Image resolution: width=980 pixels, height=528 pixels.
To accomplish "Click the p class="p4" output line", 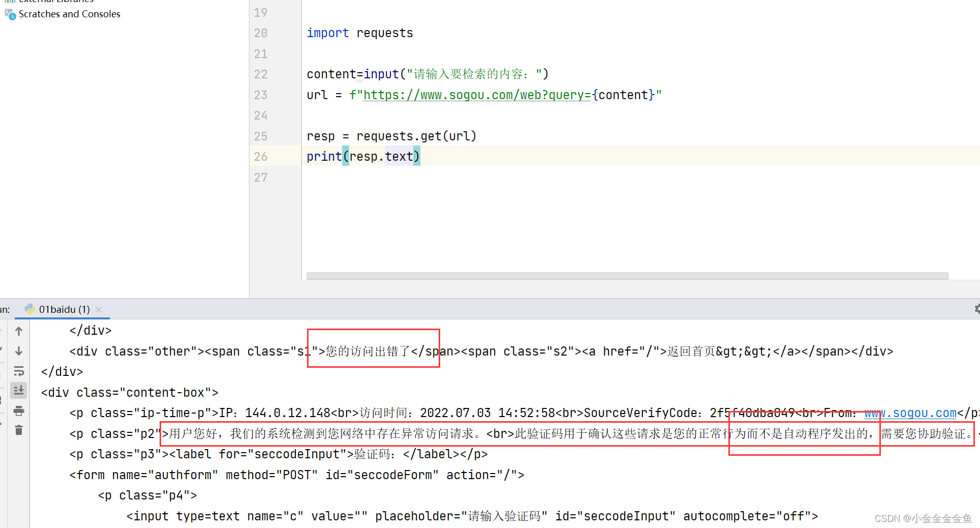I will click(x=147, y=495).
